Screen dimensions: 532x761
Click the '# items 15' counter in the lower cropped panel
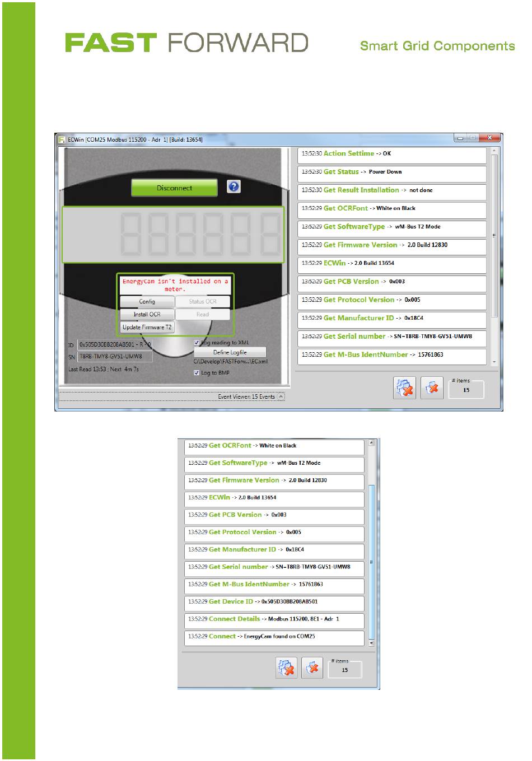point(344,667)
